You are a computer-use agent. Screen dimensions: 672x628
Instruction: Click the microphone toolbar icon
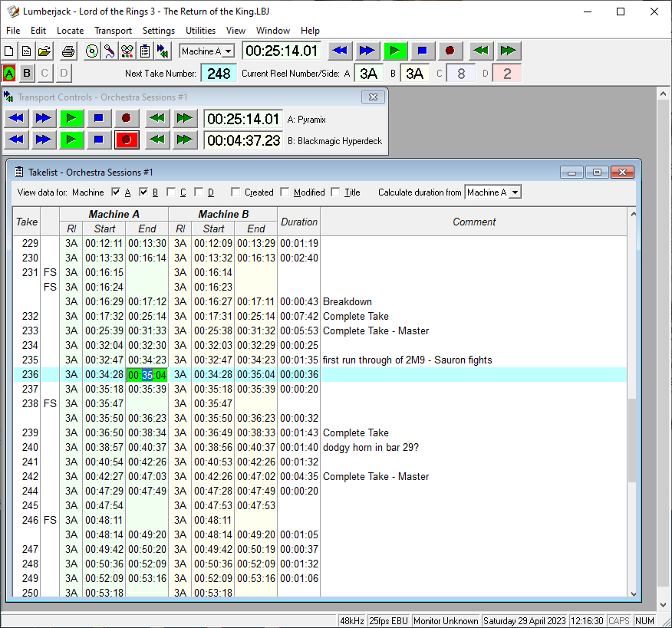coord(109,51)
